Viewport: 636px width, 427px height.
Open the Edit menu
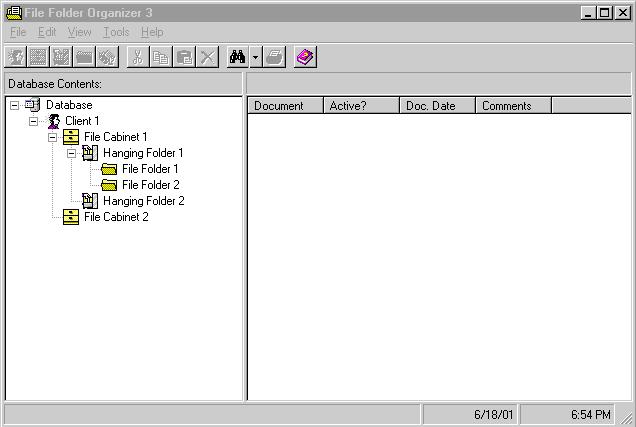pyautogui.click(x=47, y=32)
